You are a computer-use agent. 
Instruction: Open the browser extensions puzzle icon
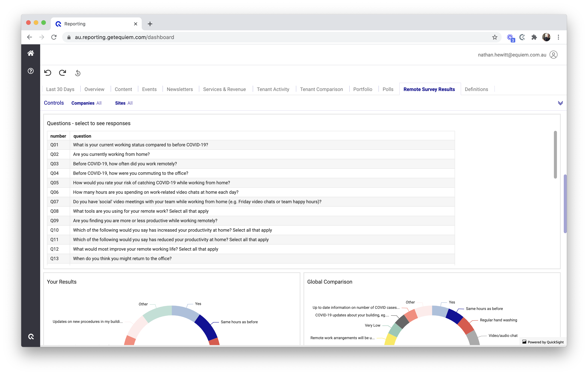pos(534,37)
